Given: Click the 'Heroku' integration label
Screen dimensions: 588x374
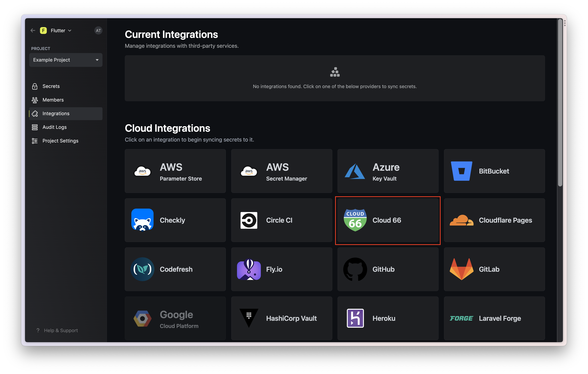Looking at the screenshot, I should coord(384,318).
